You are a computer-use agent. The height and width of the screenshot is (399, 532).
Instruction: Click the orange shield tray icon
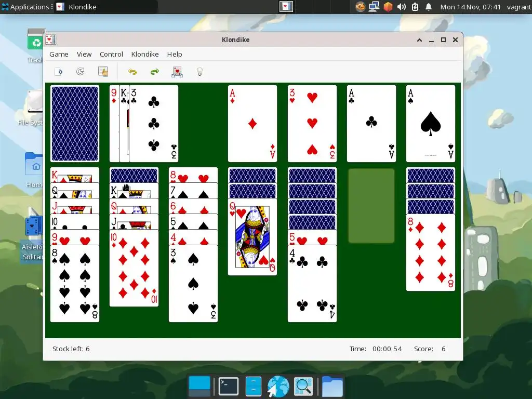[388, 7]
